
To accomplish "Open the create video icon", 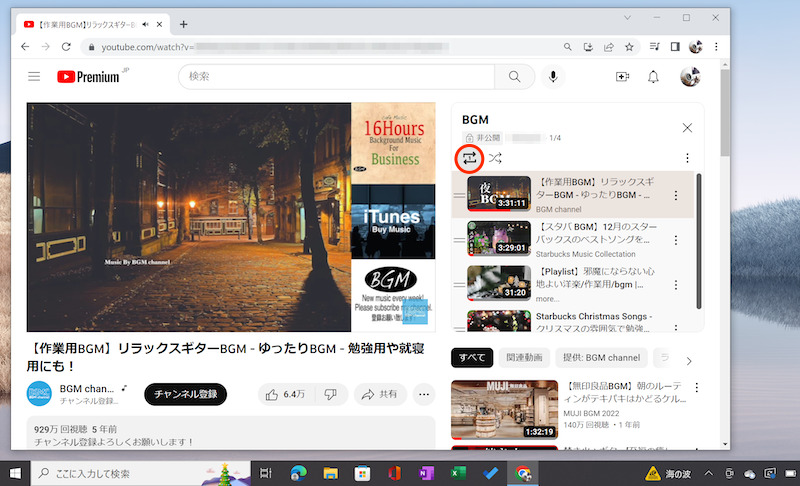I will tap(622, 77).
